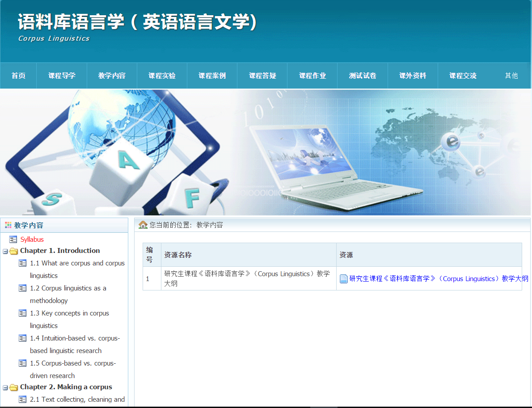Click the 课程交流 navigation item
Image resolution: width=532 pixels, height=408 pixels.
tap(463, 76)
